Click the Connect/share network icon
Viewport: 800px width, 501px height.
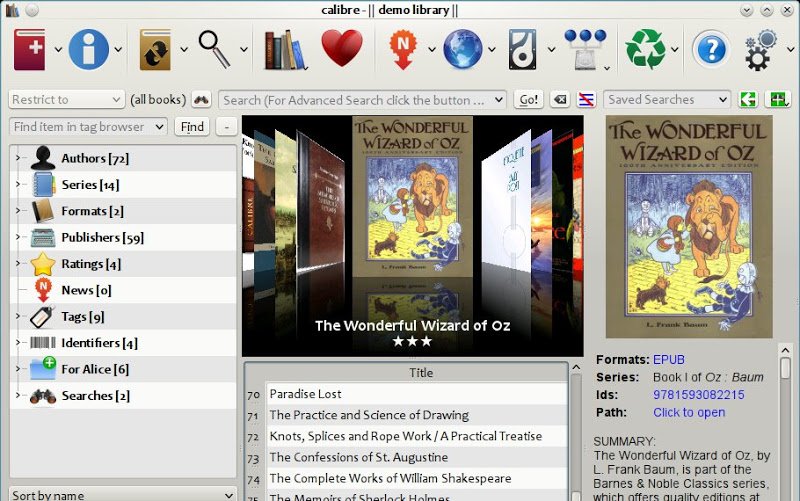585,49
